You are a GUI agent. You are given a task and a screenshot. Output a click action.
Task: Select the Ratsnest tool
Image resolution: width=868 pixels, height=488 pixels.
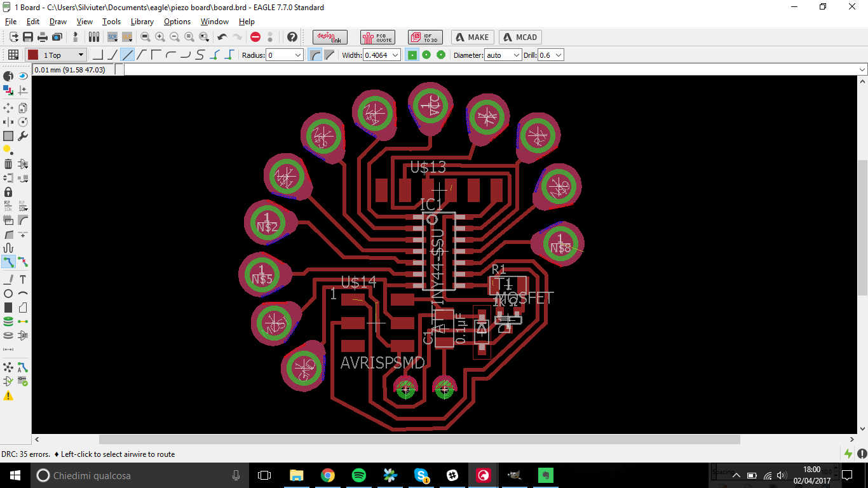click(8, 367)
